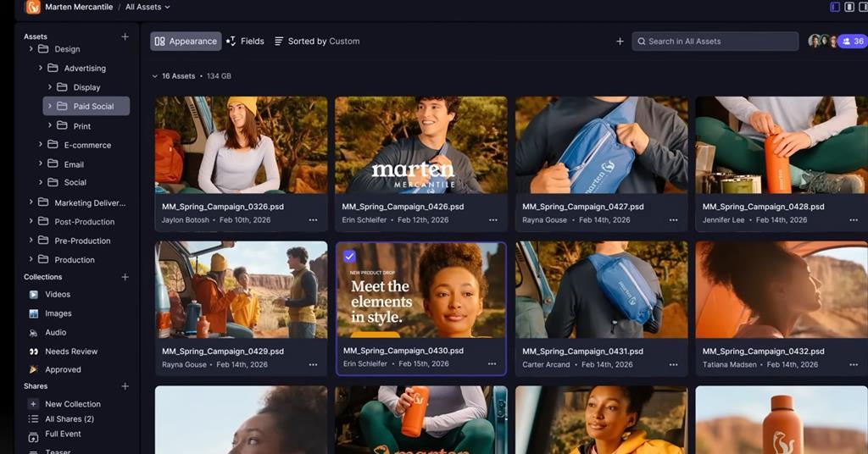The height and width of the screenshot is (454, 868).
Task: Expand the Advertising folder chevron
Action: pos(41,68)
